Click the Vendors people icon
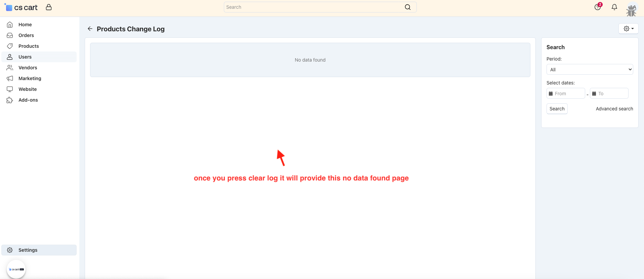Screen dimensions: 644x279 pos(10,68)
